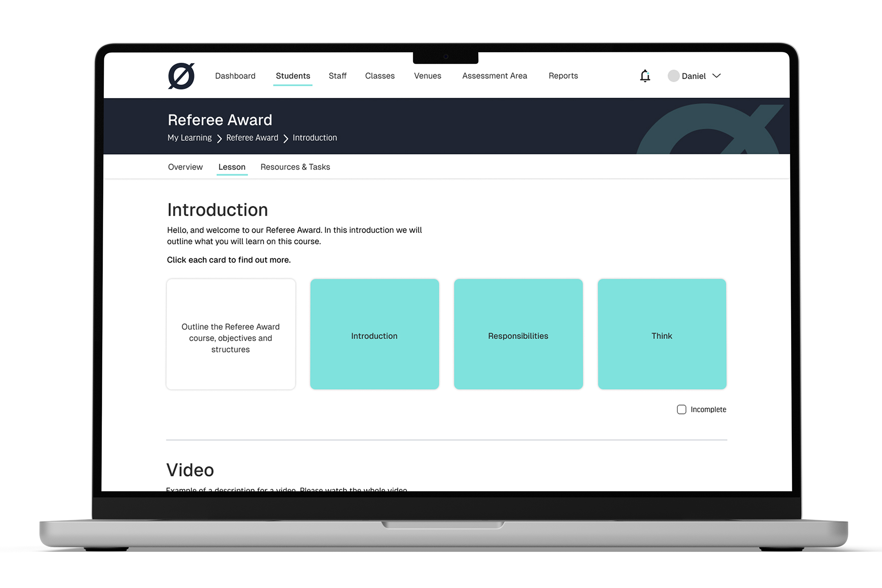Select the Lesson tab
Viewport: 882px width, 588px height.
pos(232,167)
